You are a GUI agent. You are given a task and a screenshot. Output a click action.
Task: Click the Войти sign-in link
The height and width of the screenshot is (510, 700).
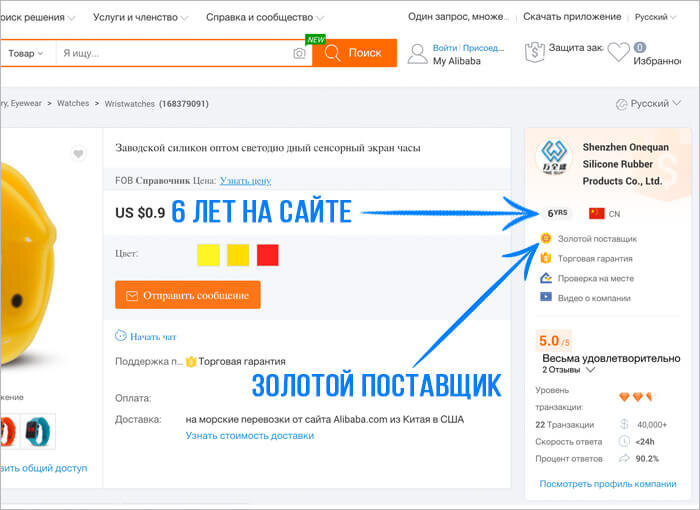(x=445, y=48)
